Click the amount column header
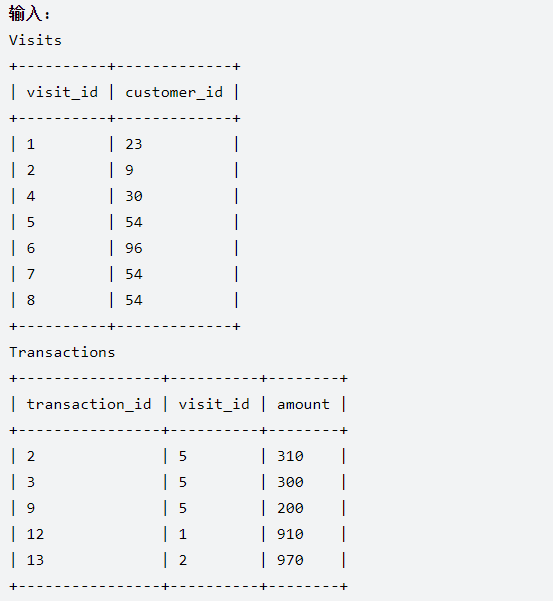Viewport: 553px width, 601px height. click(x=303, y=405)
